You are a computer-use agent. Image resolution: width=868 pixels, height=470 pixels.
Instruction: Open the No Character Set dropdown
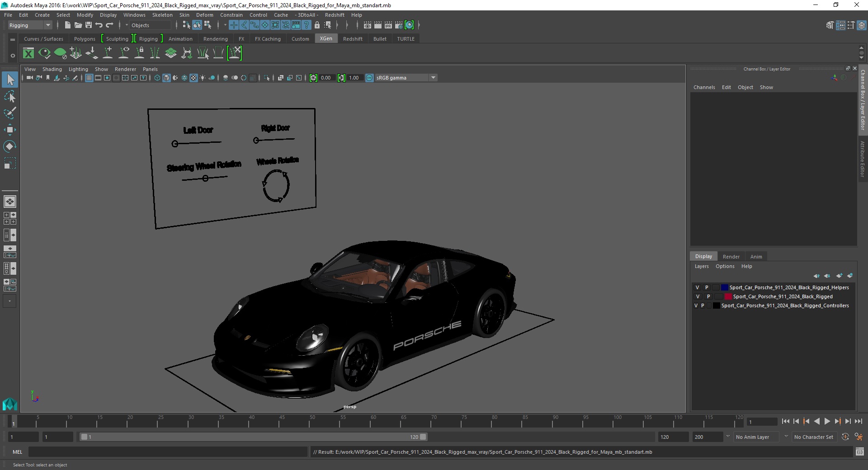point(814,437)
